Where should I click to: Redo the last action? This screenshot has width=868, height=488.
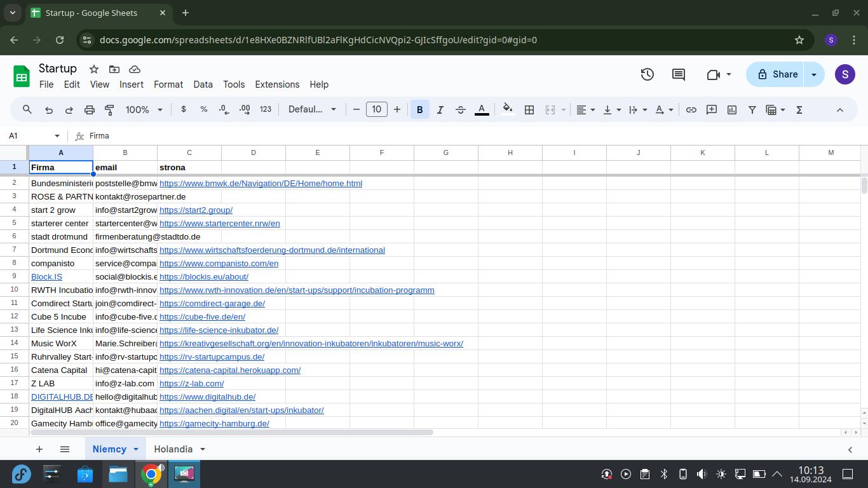69,109
